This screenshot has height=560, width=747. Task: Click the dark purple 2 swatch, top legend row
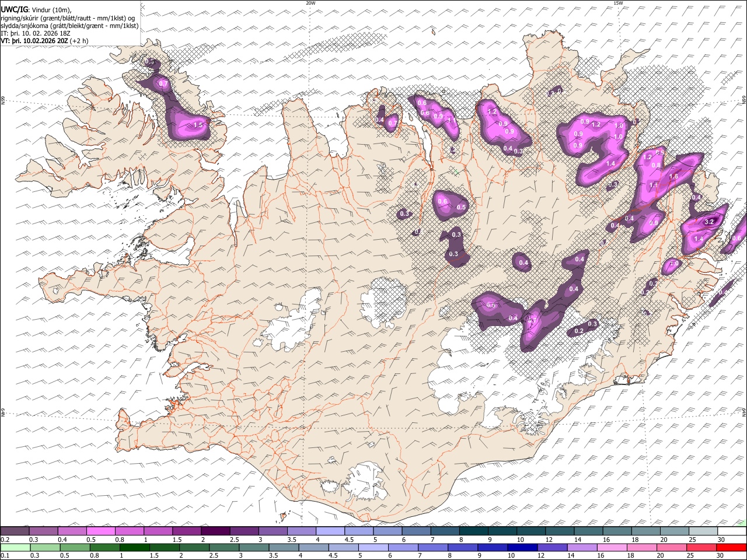[x=215, y=531]
